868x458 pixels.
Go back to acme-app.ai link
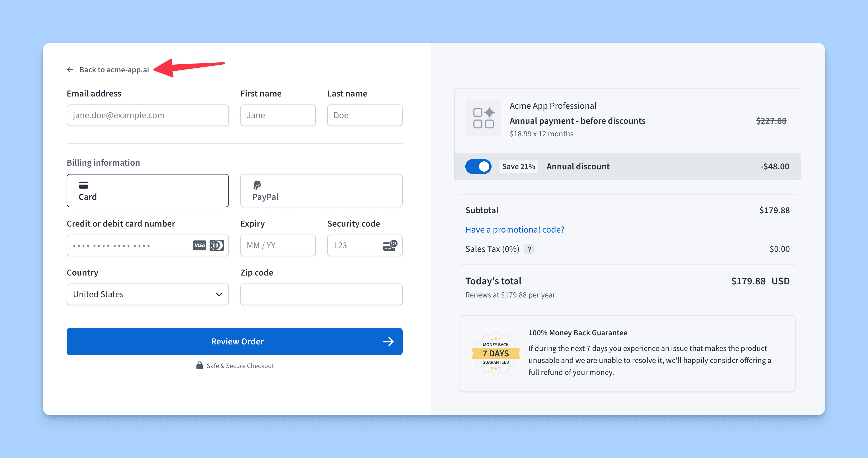point(114,70)
